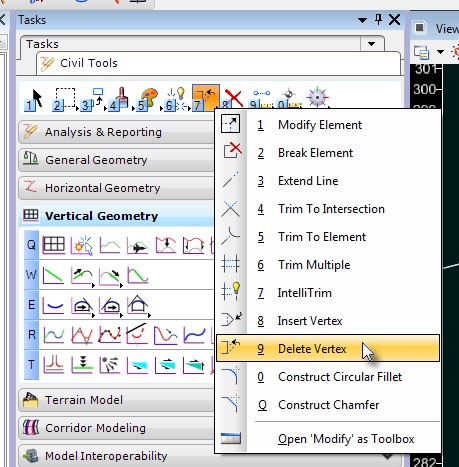This screenshot has height=467, width=459.
Task: Click the blue sag curve icon in row E
Action: pos(54,305)
